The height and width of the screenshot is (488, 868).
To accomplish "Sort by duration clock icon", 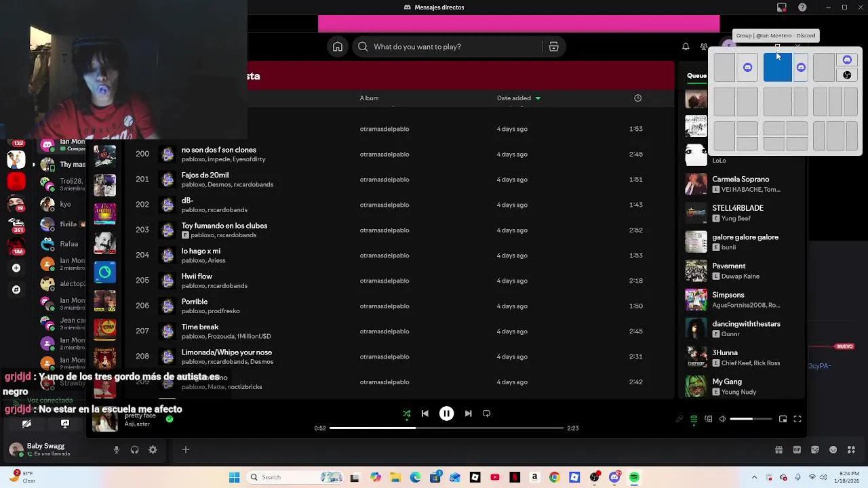I will coord(637,98).
